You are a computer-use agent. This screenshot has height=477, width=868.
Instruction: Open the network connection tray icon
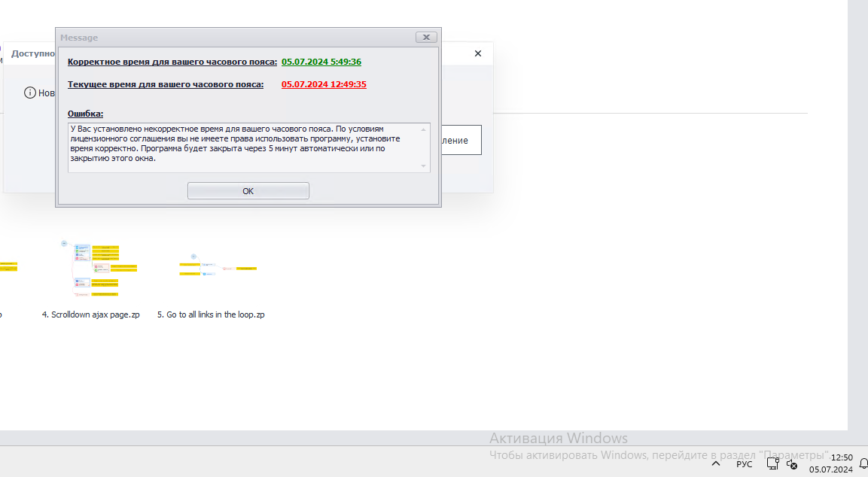[773, 463]
